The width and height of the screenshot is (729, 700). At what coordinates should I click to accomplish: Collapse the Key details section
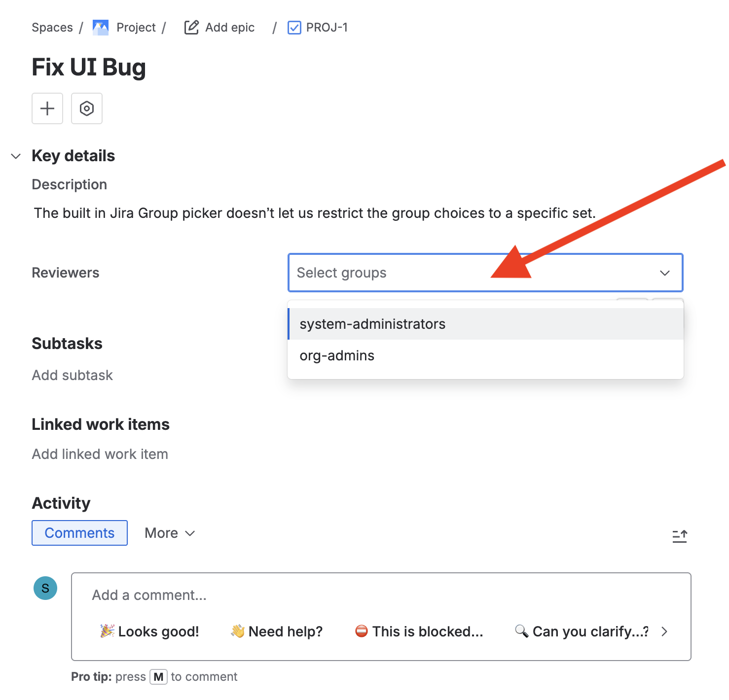point(16,156)
